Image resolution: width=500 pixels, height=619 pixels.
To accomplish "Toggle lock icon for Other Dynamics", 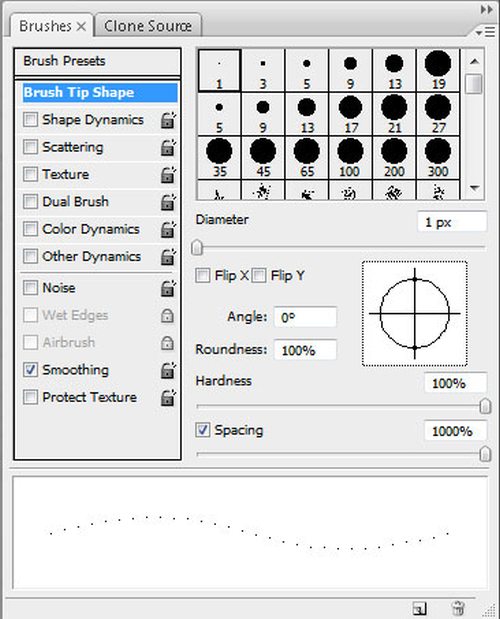I will (168, 257).
